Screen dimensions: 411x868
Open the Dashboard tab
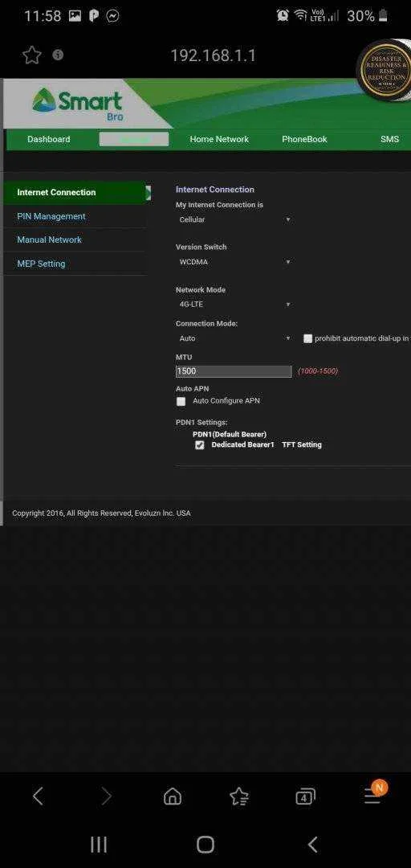click(49, 139)
